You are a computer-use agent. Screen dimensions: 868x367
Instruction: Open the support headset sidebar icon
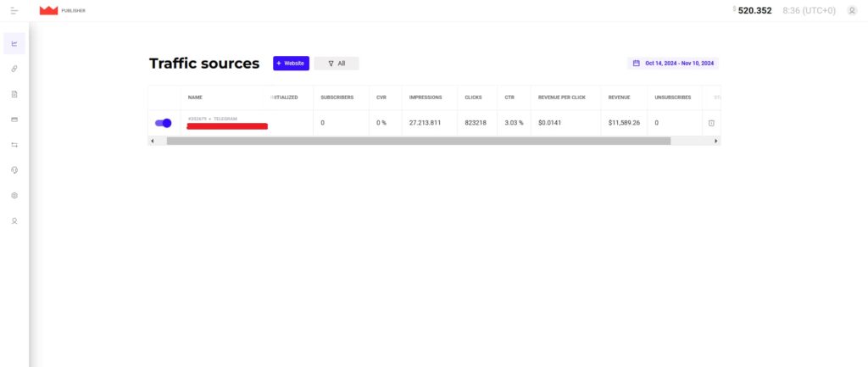pyautogui.click(x=14, y=170)
